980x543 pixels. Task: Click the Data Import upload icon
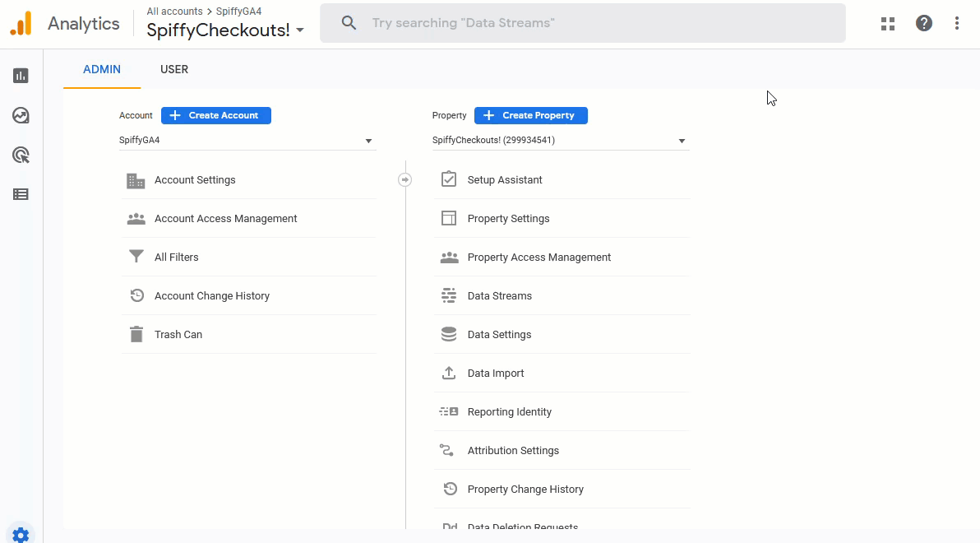point(449,374)
